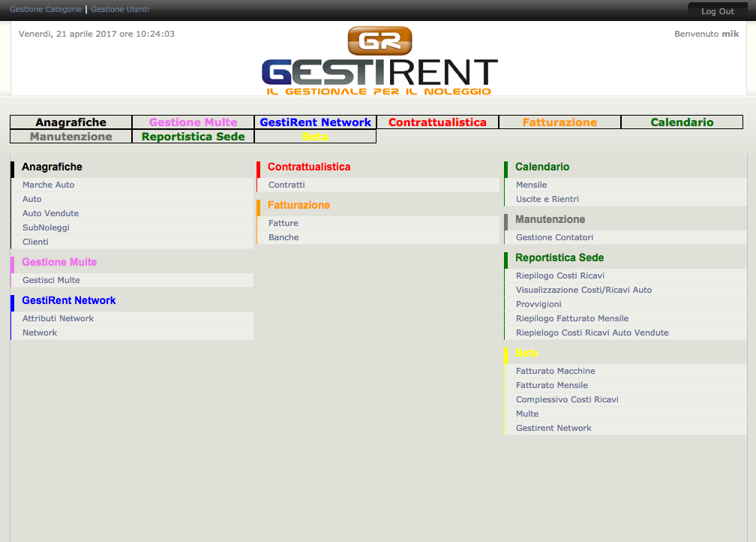Open Fatturato Mensile in the Beta section

[x=551, y=385]
